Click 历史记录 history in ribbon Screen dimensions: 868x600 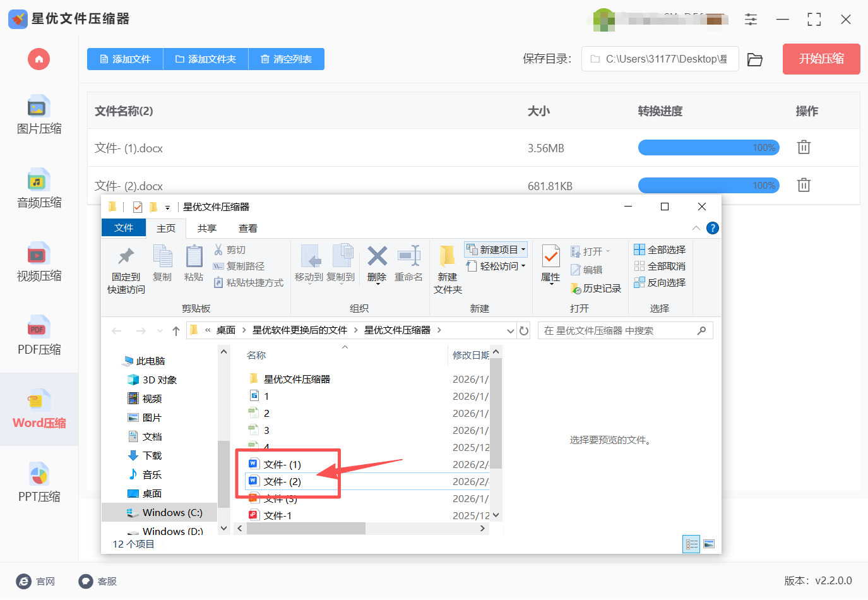coord(596,289)
